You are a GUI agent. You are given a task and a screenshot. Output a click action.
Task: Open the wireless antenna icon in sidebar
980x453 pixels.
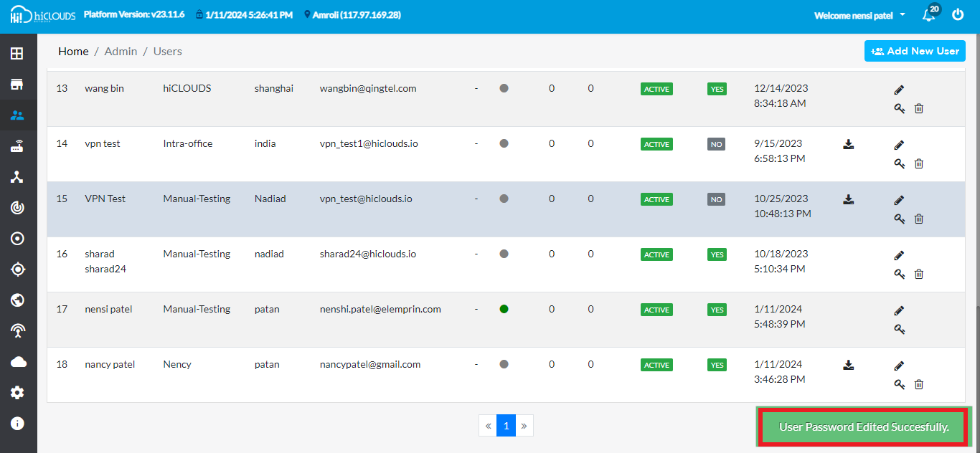click(x=17, y=331)
